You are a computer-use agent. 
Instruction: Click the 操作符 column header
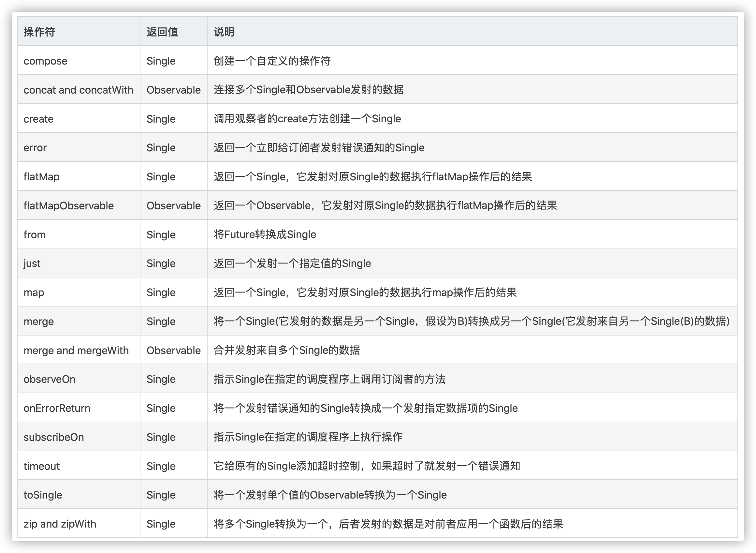pyautogui.click(x=39, y=32)
